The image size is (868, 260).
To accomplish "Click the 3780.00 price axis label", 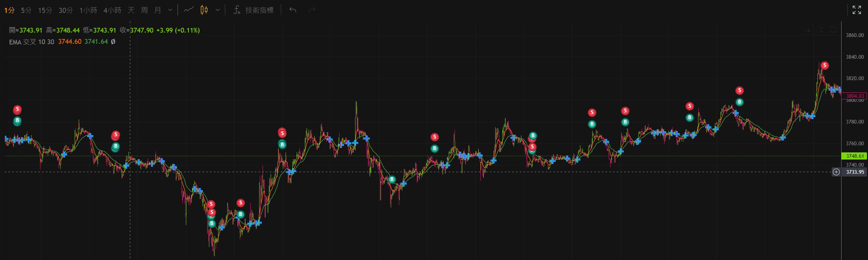I will (x=855, y=122).
